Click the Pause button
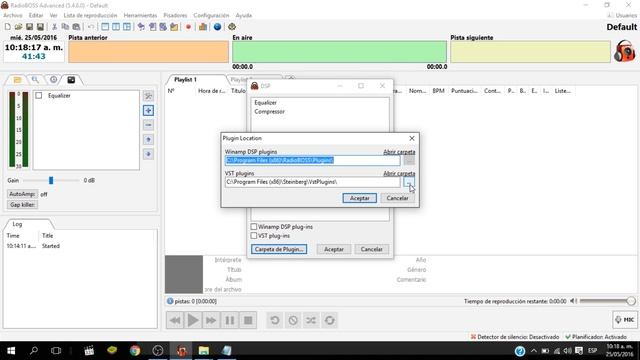Image resolution: width=640 pixels, height=360 pixels. point(229,320)
